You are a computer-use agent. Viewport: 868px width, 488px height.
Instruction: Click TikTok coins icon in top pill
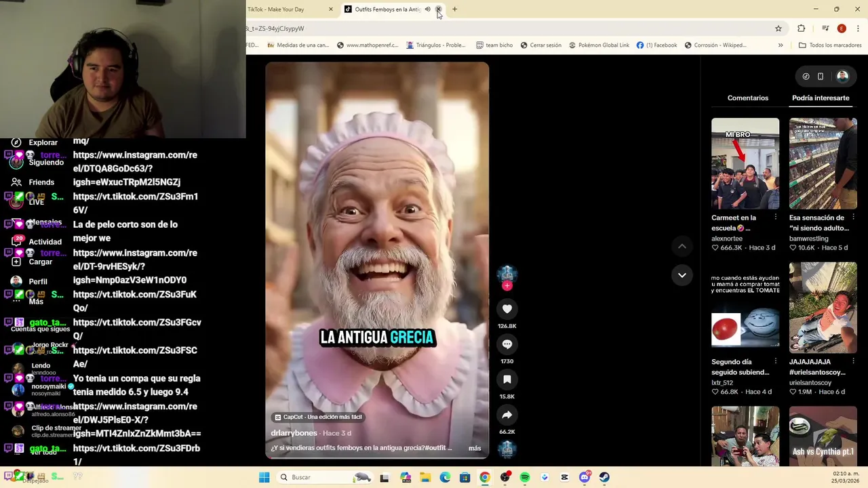coord(806,77)
